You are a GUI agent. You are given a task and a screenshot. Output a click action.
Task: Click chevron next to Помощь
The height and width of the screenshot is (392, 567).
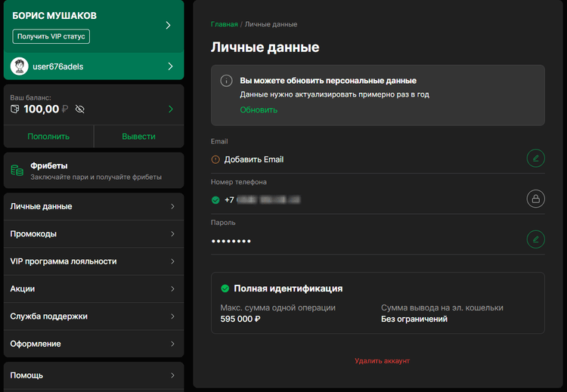coord(172,375)
